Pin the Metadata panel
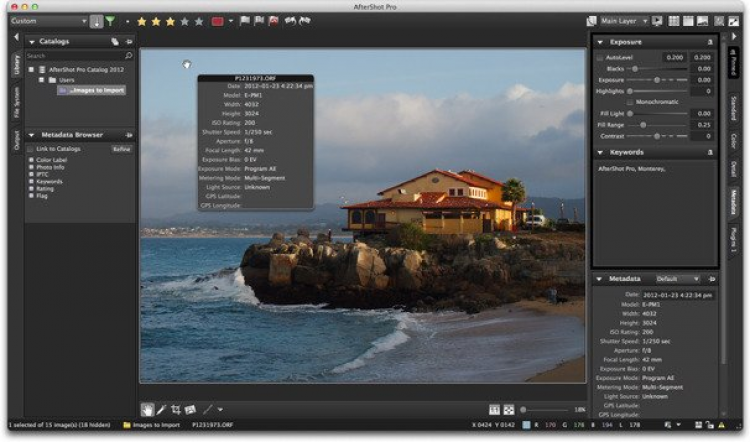This screenshot has width=750, height=442. 711,279
